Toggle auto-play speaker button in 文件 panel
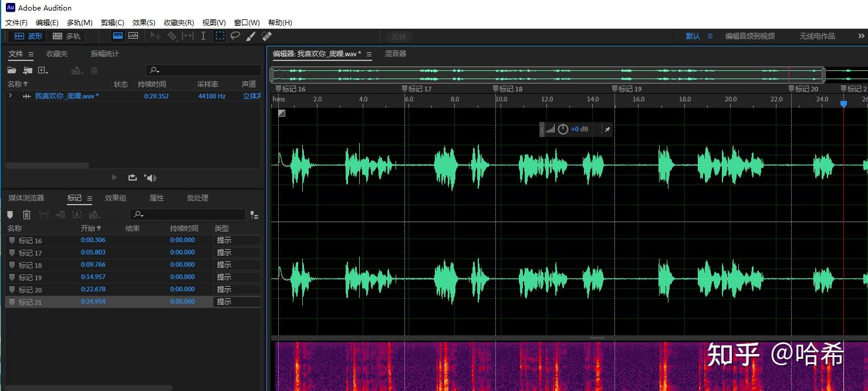 point(151,178)
